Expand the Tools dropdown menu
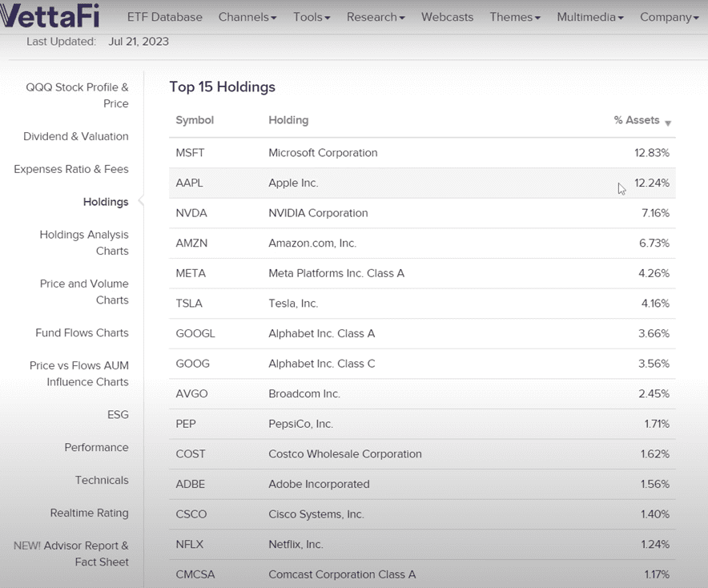 click(x=312, y=17)
